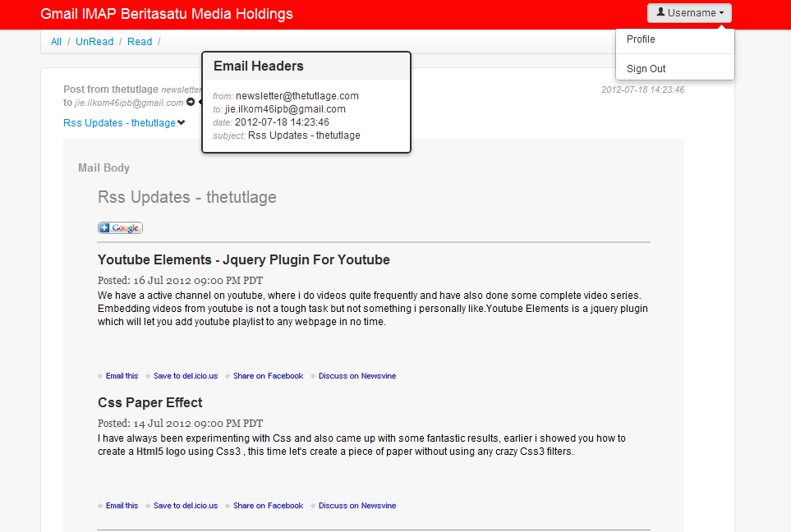Click the date value in Email Headers popover
Image resolution: width=791 pixels, height=532 pixels.
tap(282, 122)
